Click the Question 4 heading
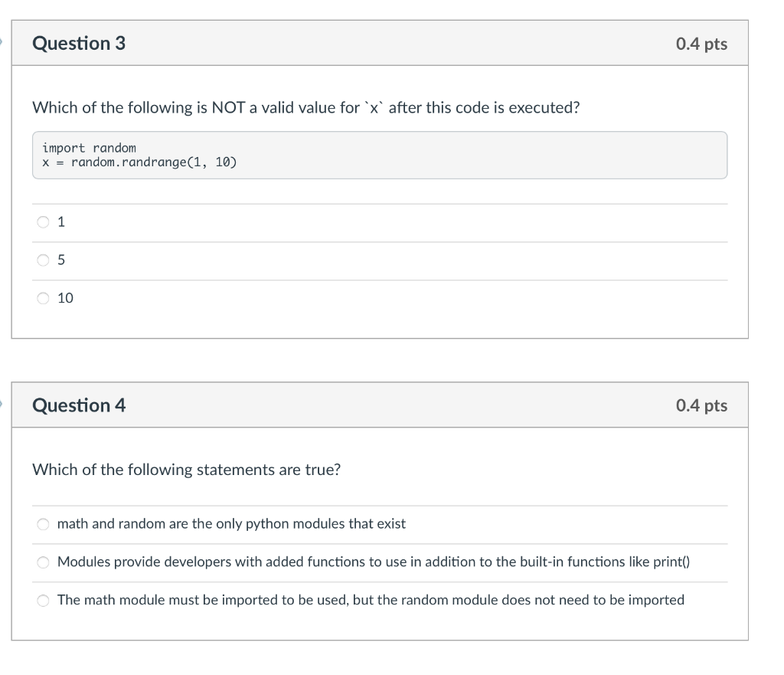This screenshot has height=675, width=784. pos(79,405)
